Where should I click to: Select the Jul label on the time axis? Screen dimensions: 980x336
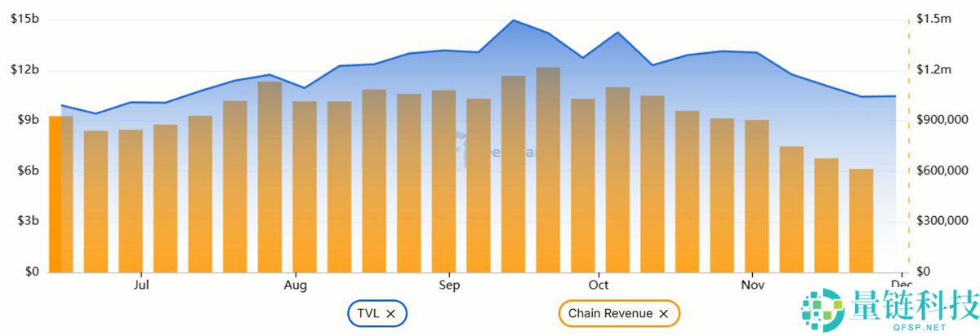tap(141, 285)
